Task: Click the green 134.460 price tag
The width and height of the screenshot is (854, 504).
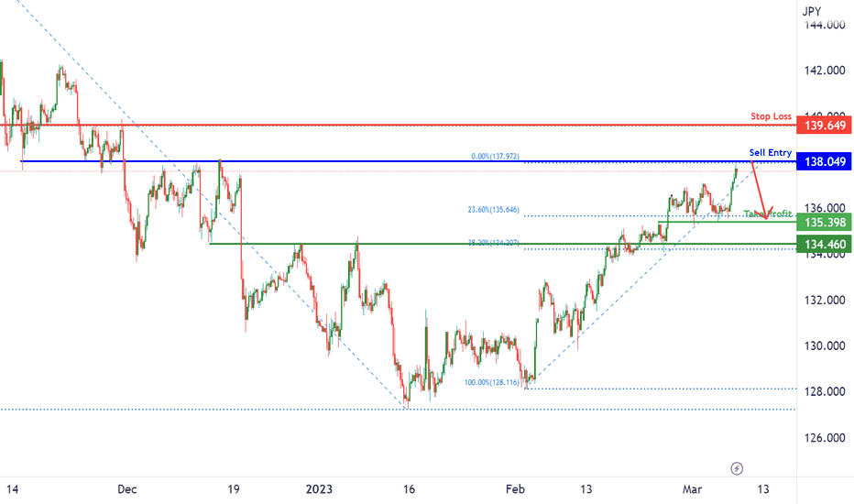Action: [824, 244]
